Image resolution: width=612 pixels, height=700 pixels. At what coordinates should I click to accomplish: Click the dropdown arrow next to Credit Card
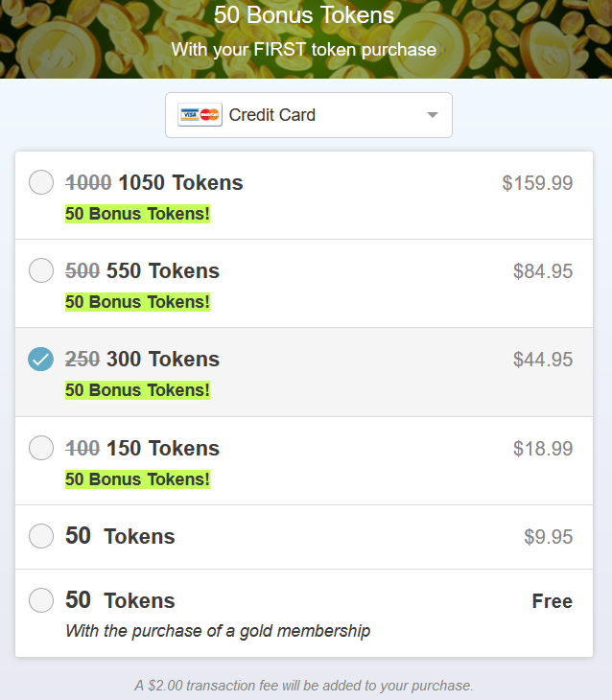tap(432, 115)
